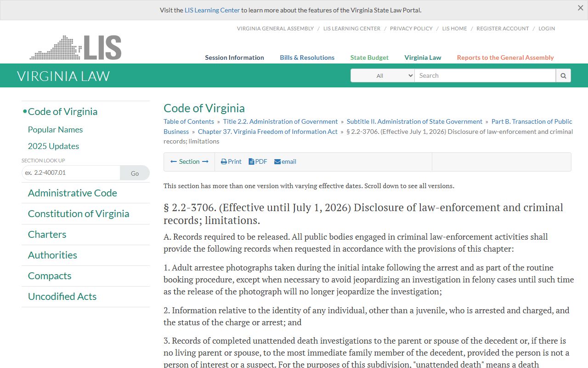Open Reports to the General Assembly
This screenshot has width=588, height=368.
(505, 57)
